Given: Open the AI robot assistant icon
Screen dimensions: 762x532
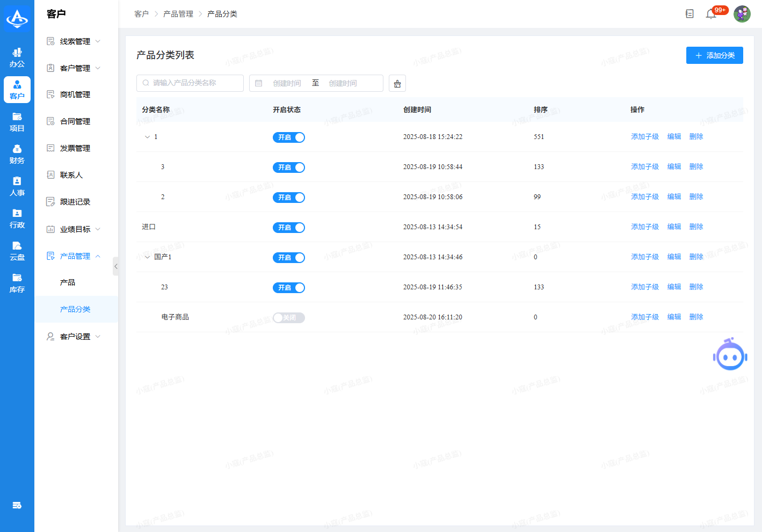Looking at the screenshot, I should click(x=730, y=355).
